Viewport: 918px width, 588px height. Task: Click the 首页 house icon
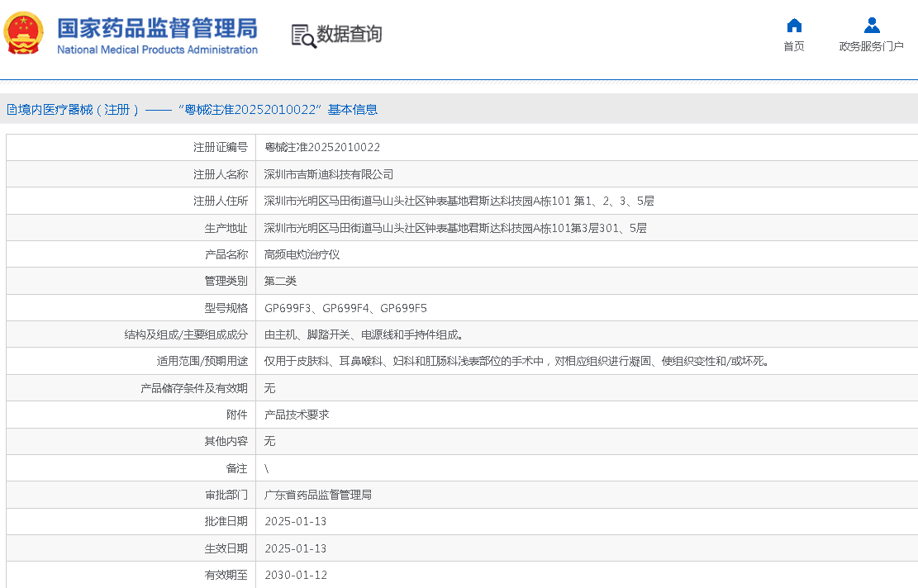(794, 25)
